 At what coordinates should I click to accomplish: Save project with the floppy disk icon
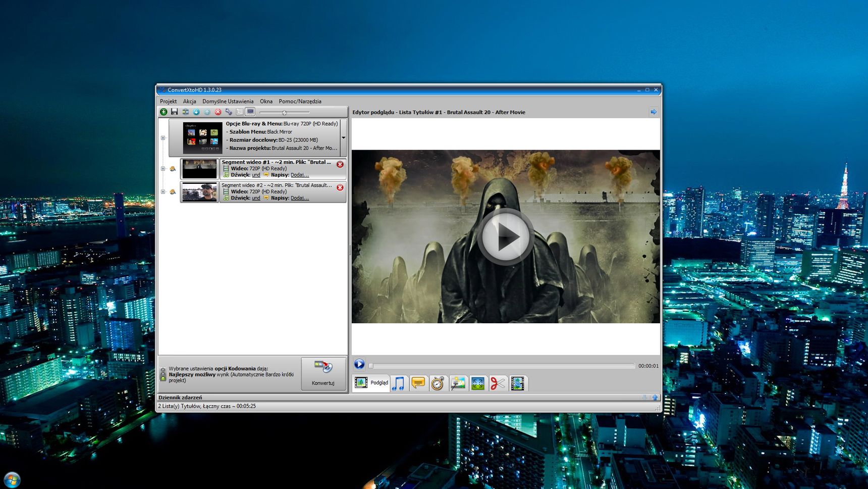pos(174,112)
